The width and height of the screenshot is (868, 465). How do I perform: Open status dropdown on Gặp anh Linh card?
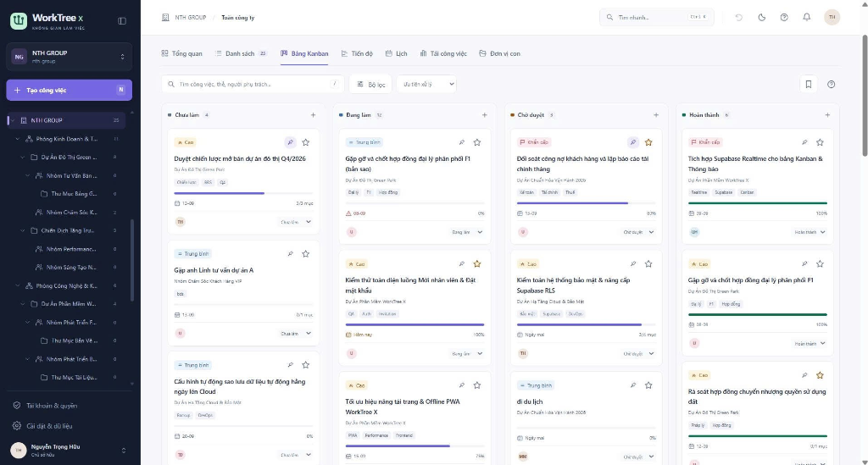pos(296,334)
